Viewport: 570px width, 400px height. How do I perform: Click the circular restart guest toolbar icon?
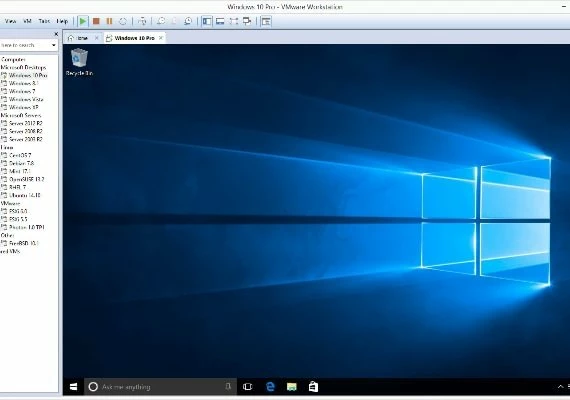point(123,21)
